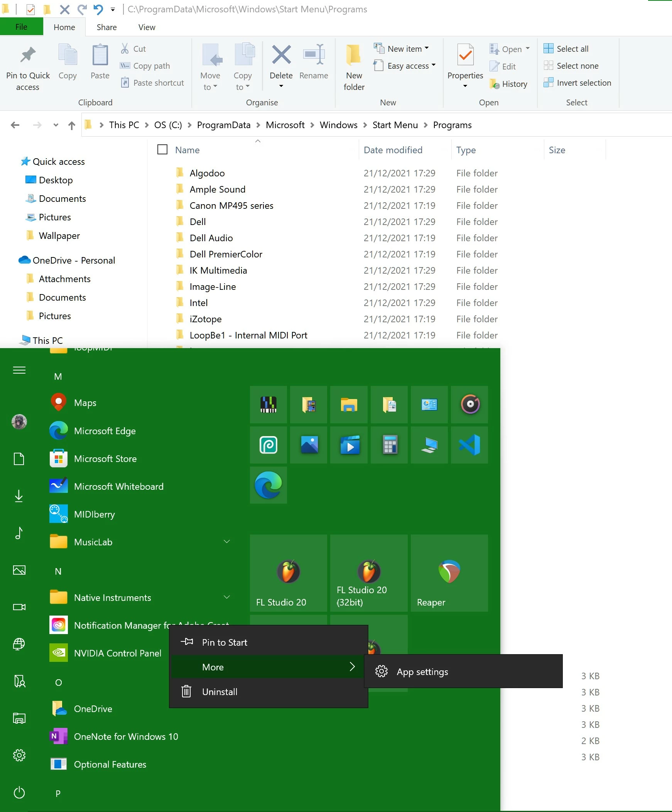Open the Videos folder tile with film strip

click(308, 404)
